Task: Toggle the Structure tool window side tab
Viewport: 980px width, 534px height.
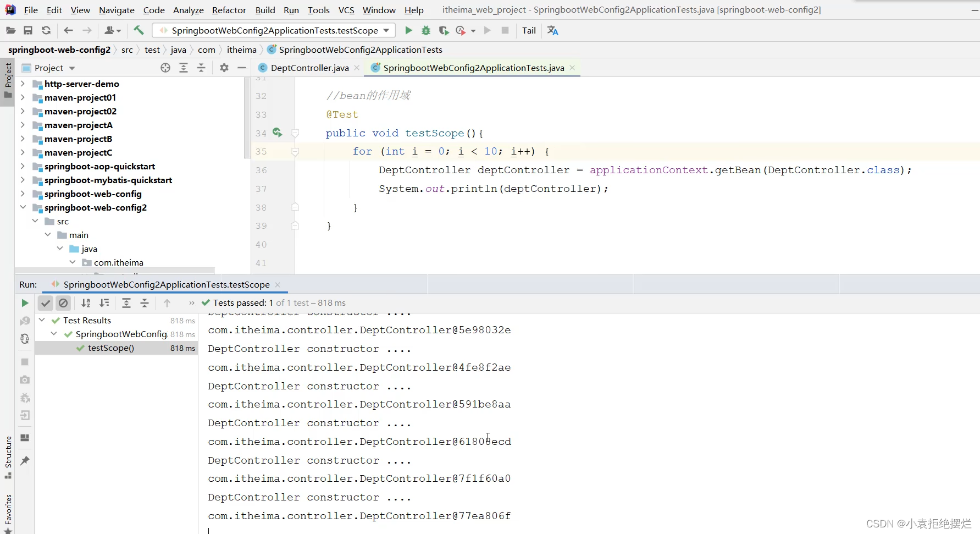Action: pos(8,457)
